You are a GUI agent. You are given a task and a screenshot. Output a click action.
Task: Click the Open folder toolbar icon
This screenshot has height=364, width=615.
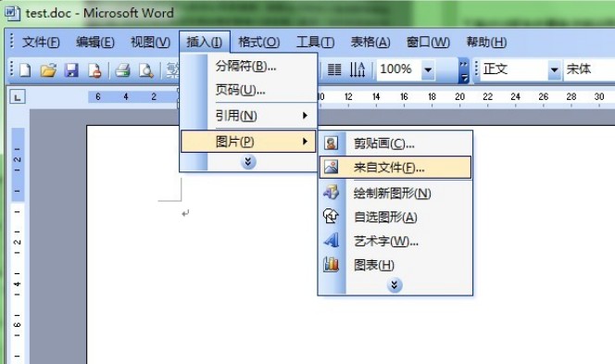(49, 70)
